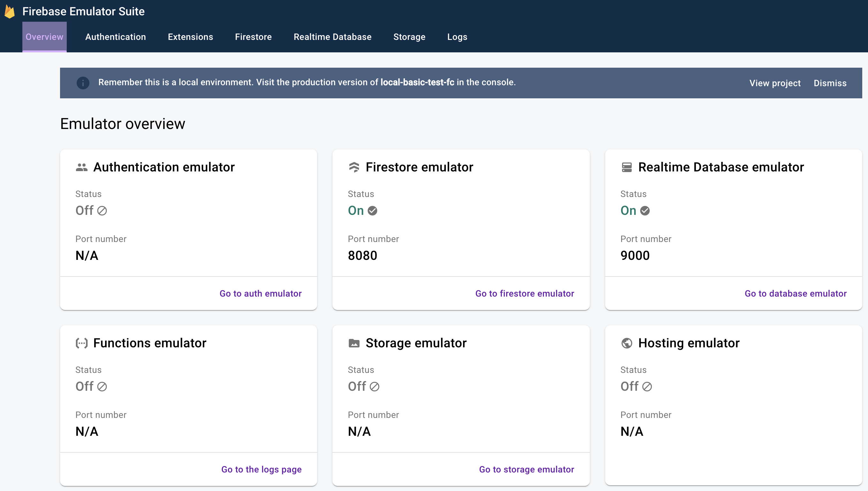This screenshot has height=491, width=868.
Task: Click the Off icon in Storage emulator
Action: click(375, 387)
